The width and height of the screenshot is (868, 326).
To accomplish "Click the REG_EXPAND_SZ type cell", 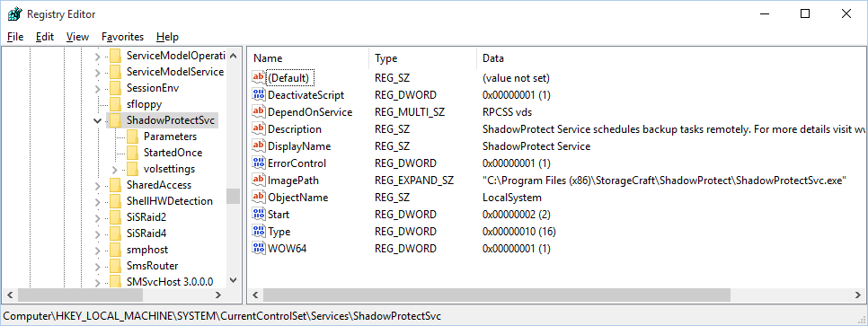I will click(x=413, y=181).
